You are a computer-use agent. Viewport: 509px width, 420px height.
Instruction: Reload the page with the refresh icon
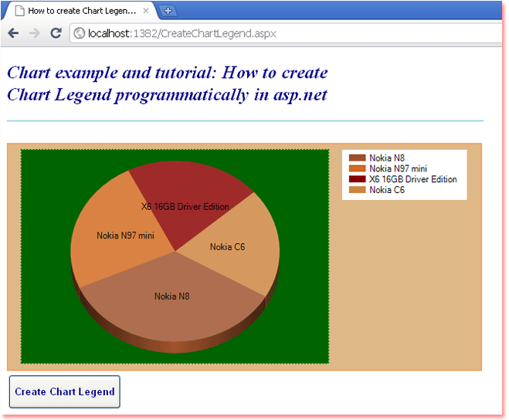tap(56, 32)
